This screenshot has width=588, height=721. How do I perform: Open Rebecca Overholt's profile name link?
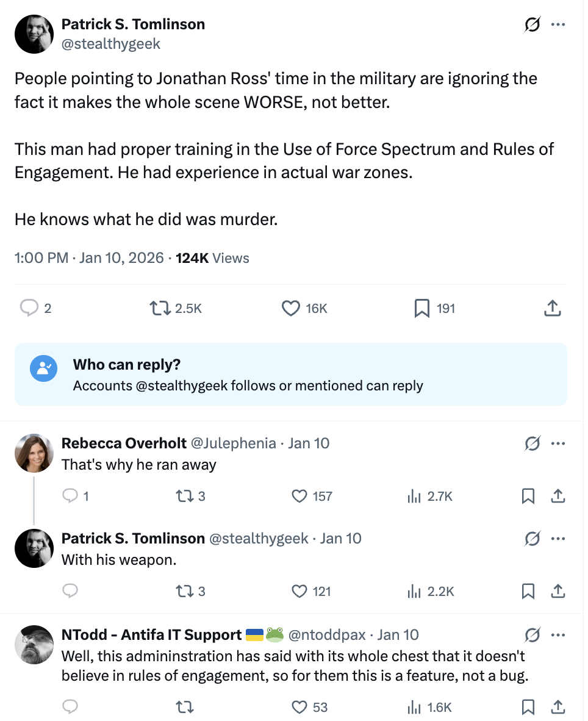[124, 443]
